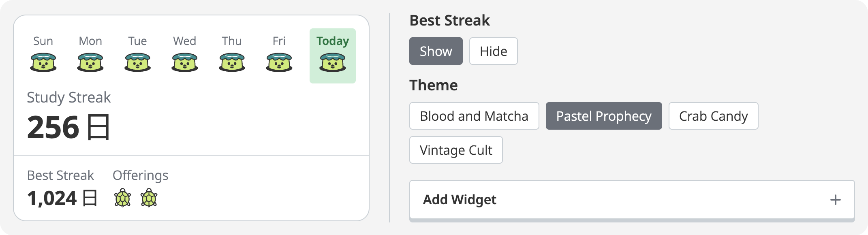
Task: Click Sunday's streak mascot icon
Action: pyautogui.click(x=43, y=62)
